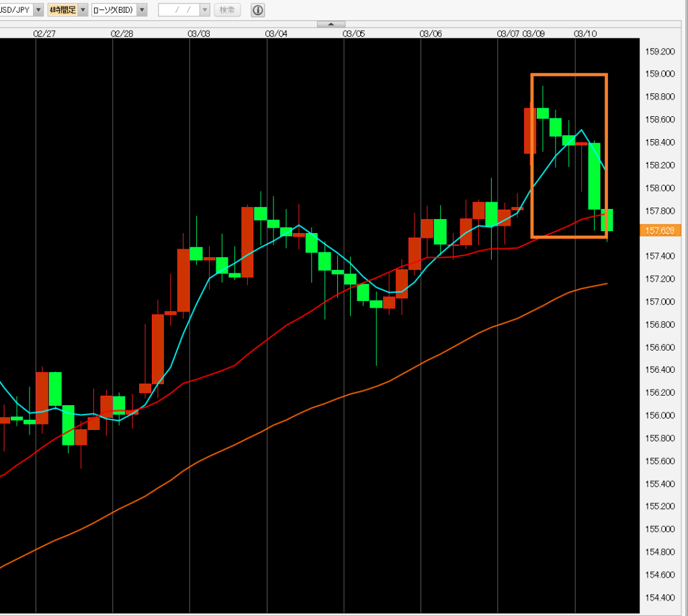Click the 03/04 date label on the time axis
This screenshot has height=616, width=688.
click(x=276, y=33)
